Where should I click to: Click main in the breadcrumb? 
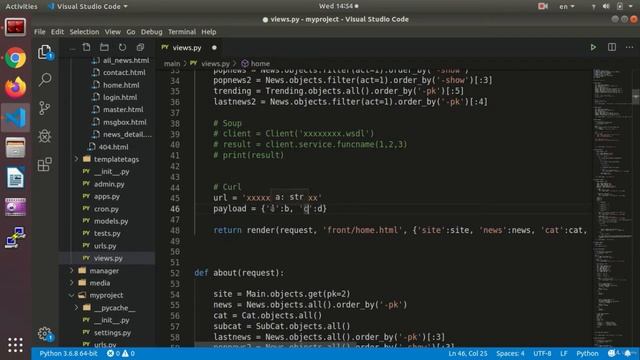172,64
